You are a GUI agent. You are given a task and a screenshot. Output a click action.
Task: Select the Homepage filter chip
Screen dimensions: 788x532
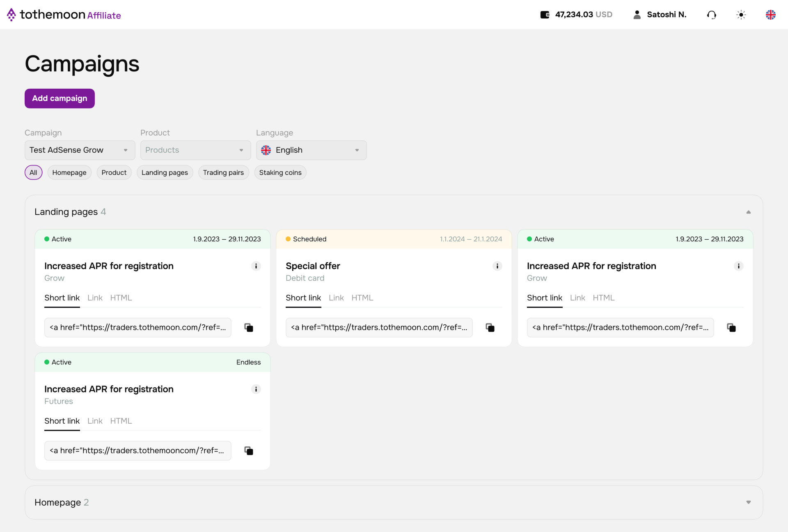click(69, 172)
